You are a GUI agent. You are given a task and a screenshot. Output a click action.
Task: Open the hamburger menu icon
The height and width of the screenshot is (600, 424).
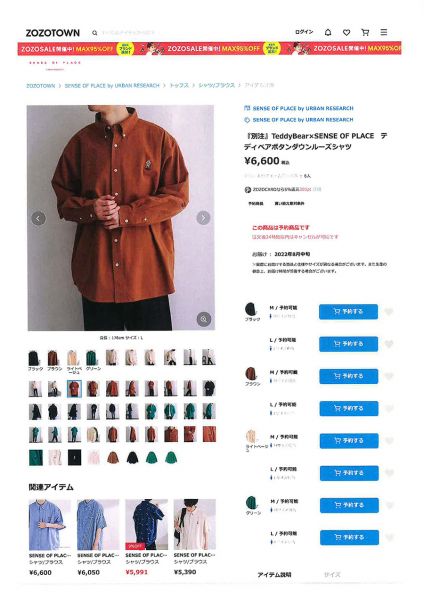coord(383,32)
